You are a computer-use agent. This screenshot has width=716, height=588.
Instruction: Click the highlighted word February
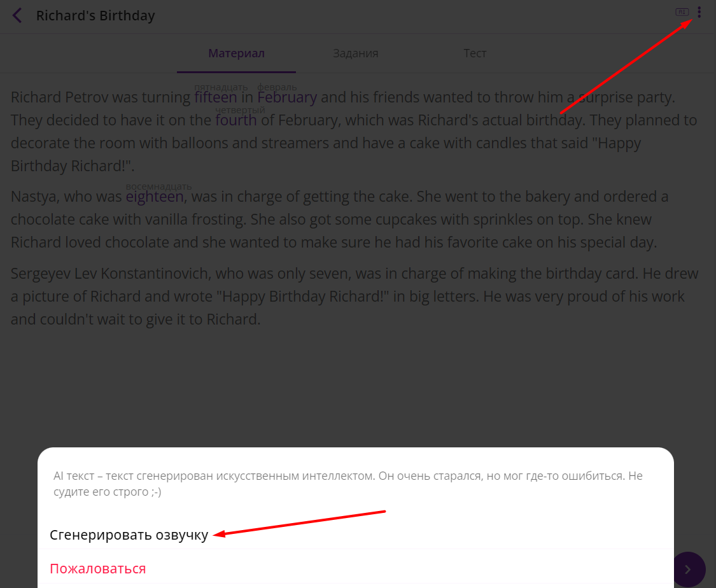tap(287, 97)
